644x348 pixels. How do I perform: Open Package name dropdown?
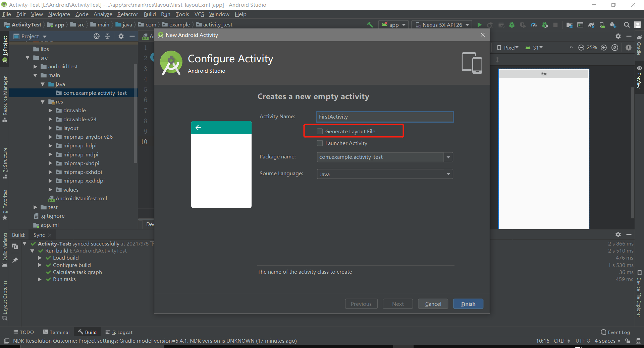point(448,157)
